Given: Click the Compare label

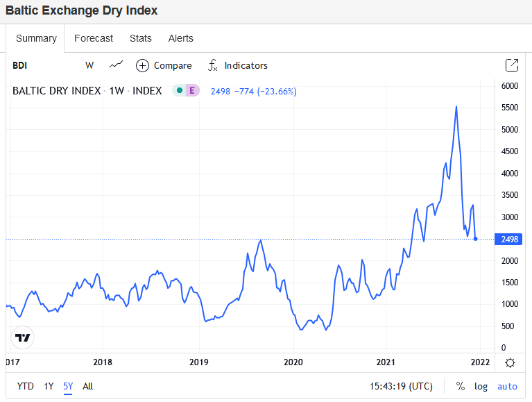Looking at the screenshot, I should click(x=173, y=65).
